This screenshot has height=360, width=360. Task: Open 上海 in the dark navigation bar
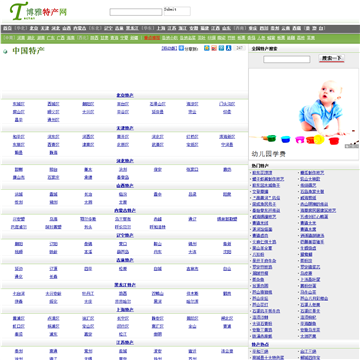coord(161,29)
